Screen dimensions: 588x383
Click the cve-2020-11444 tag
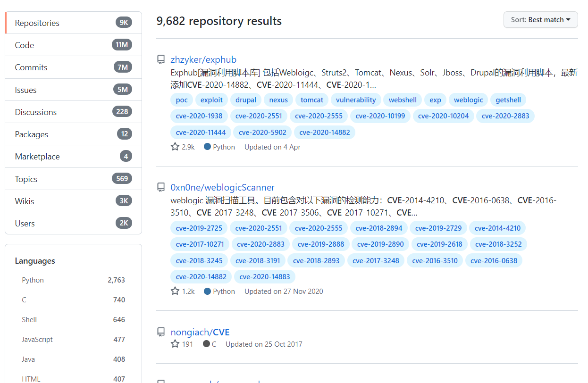pos(201,132)
